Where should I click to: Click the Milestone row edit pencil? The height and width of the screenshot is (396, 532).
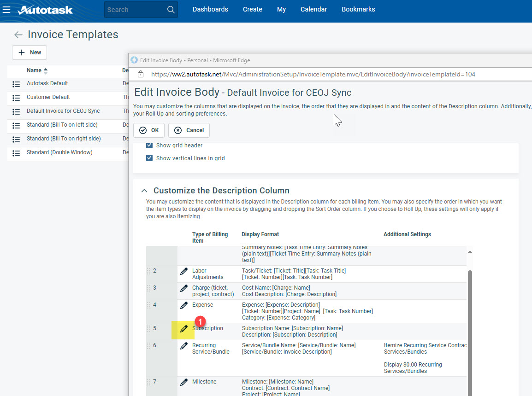(x=184, y=382)
